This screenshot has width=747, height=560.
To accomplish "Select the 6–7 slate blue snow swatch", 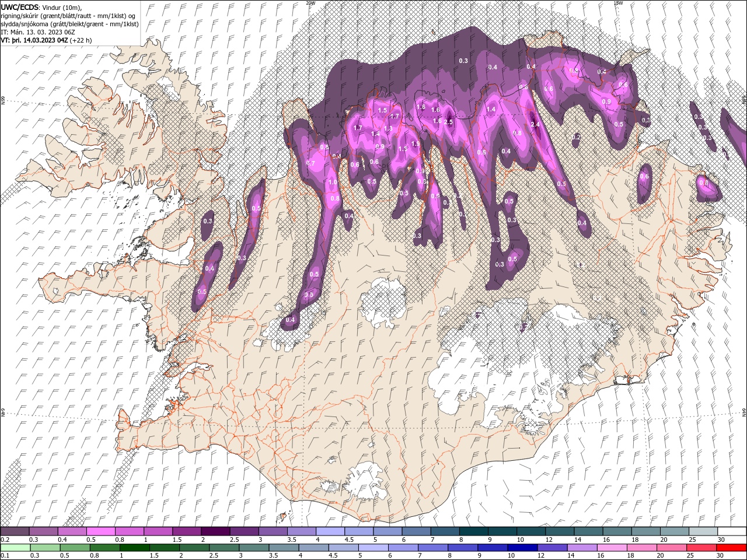I will click(416, 531).
